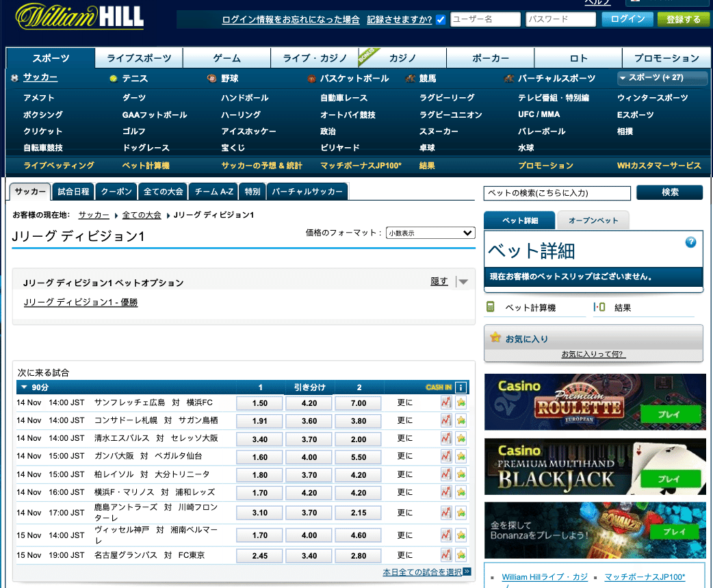713x588 pixels.
Task: Open the ポーカー main tab
Action: point(490,57)
